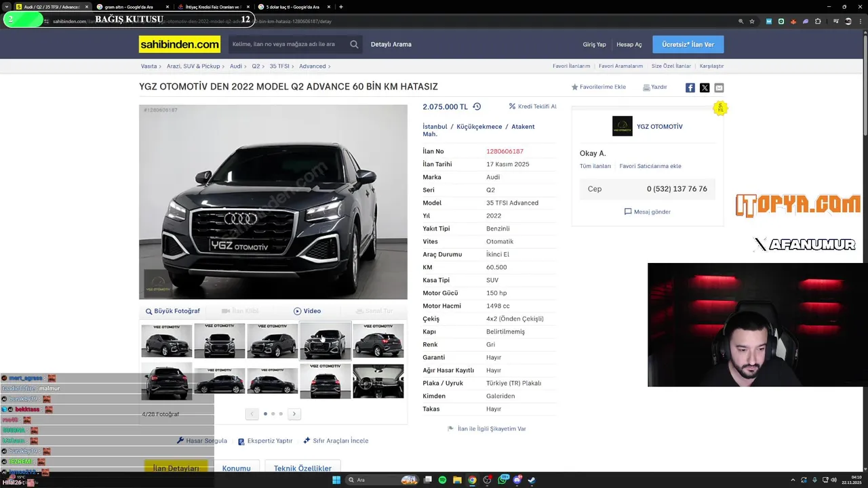
Task: Select the interior dashboard thumbnail
Action: [x=378, y=381]
